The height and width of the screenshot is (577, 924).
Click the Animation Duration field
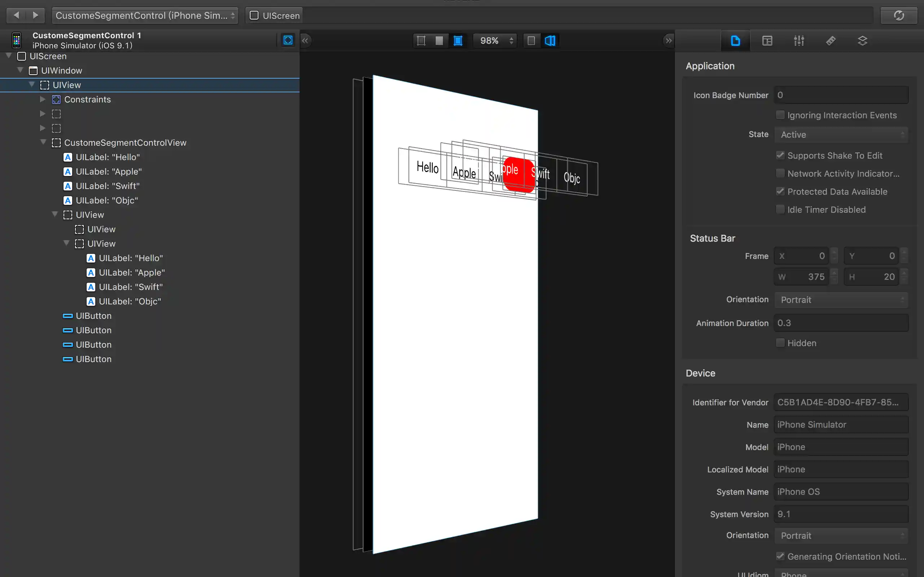[841, 323]
